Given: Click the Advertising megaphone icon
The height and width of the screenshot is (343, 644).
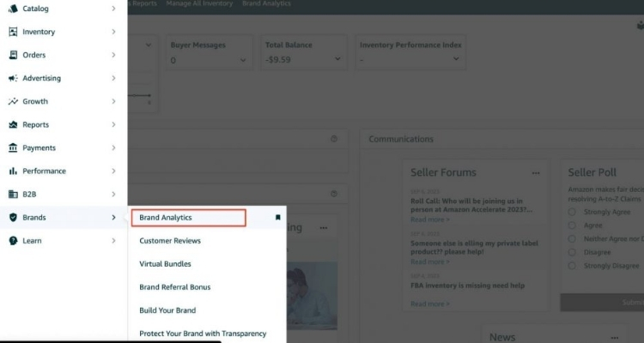Looking at the screenshot, I should coord(13,78).
